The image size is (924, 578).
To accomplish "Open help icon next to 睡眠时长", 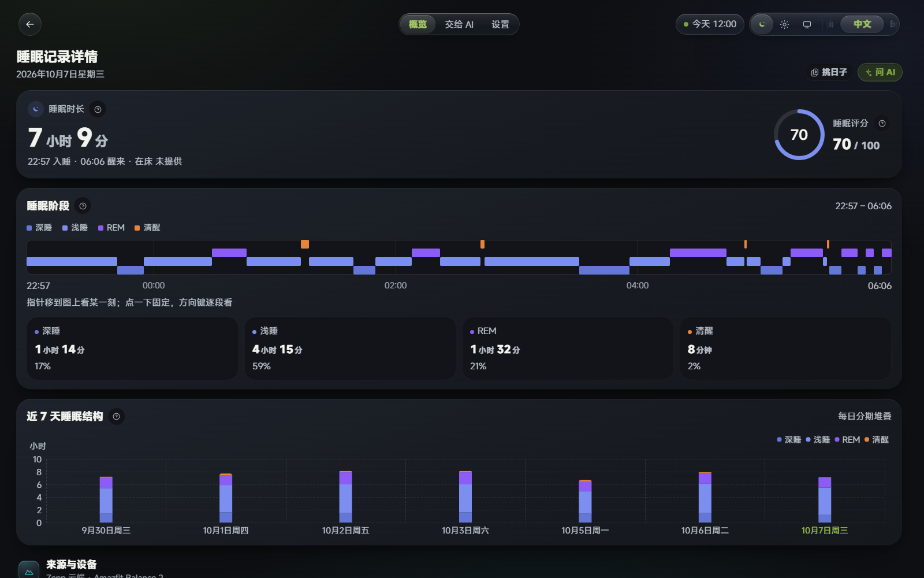I will pyautogui.click(x=98, y=109).
